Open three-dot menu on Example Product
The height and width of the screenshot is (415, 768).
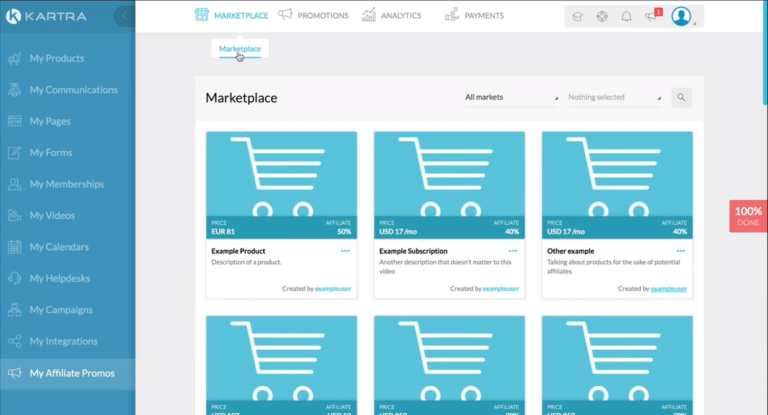[345, 250]
